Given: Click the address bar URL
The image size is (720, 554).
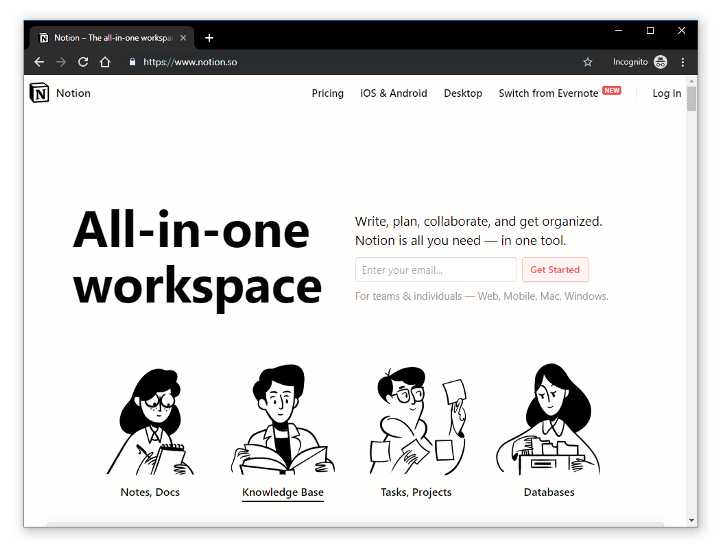Looking at the screenshot, I should [190, 62].
